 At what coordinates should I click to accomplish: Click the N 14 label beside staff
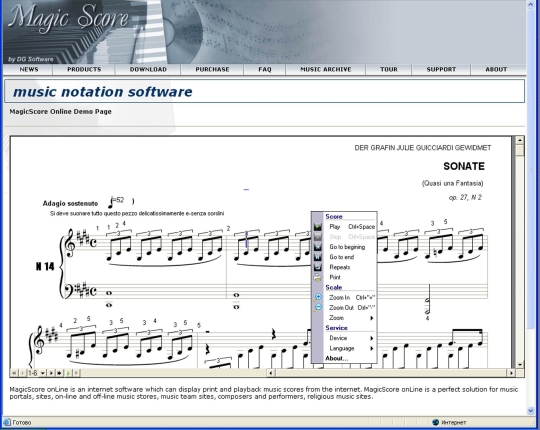pyautogui.click(x=45, y=266)
